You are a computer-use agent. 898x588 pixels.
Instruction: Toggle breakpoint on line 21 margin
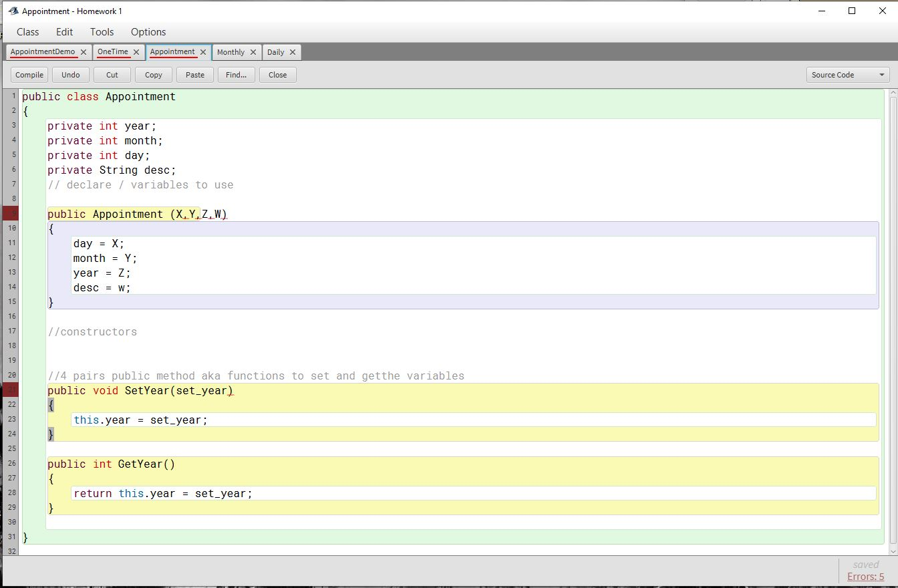tap(11, 390)
